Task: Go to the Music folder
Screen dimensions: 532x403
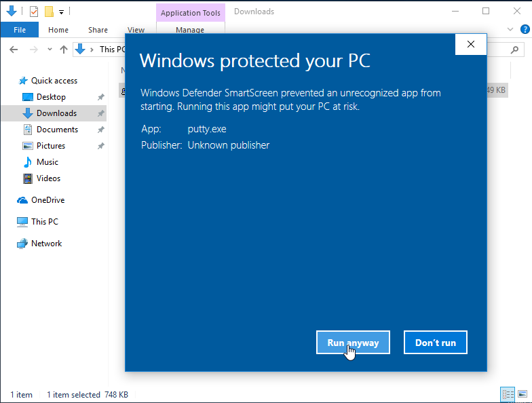Action: click(47, 162)
